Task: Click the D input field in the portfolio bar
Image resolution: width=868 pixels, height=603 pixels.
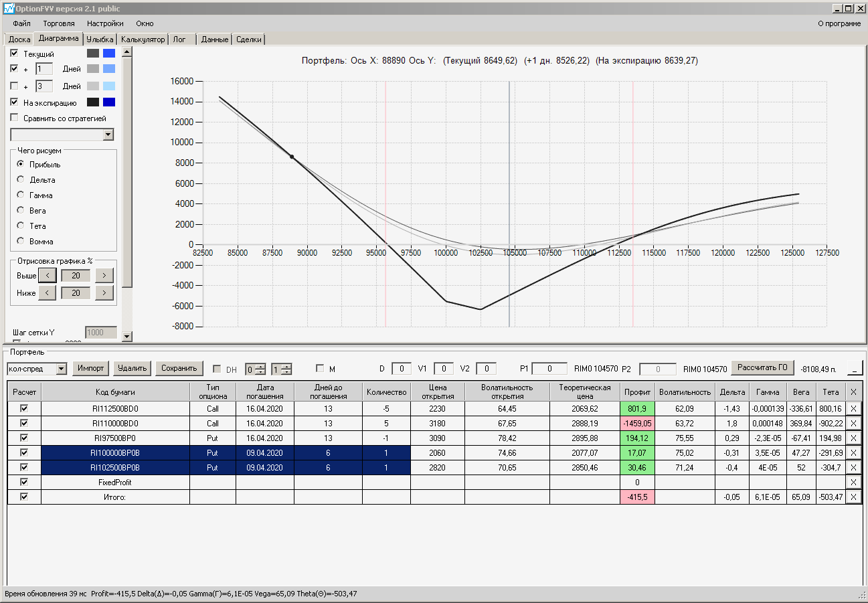Action: (x=402, y=369)
